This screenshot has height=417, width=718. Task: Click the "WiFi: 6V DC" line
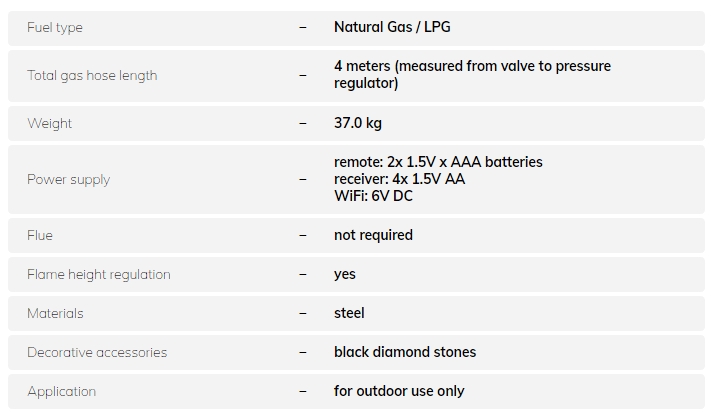[373, 196]
